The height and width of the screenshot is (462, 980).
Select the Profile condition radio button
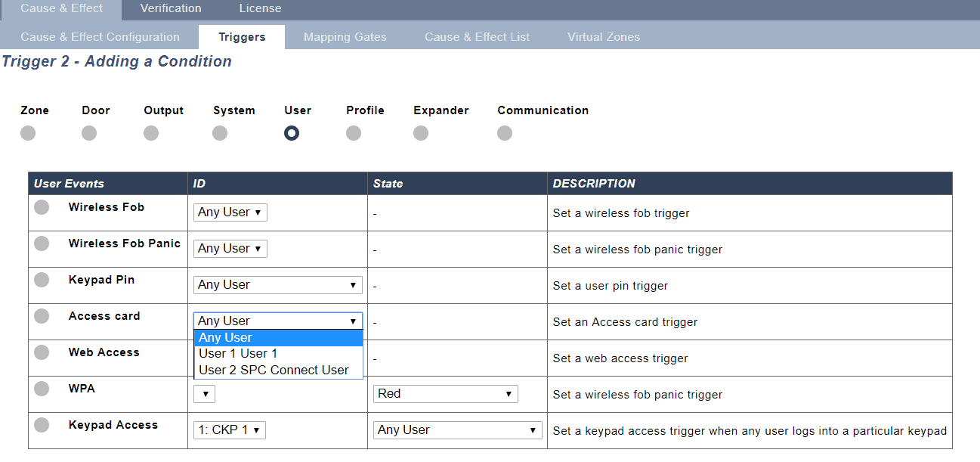[354, 133]
